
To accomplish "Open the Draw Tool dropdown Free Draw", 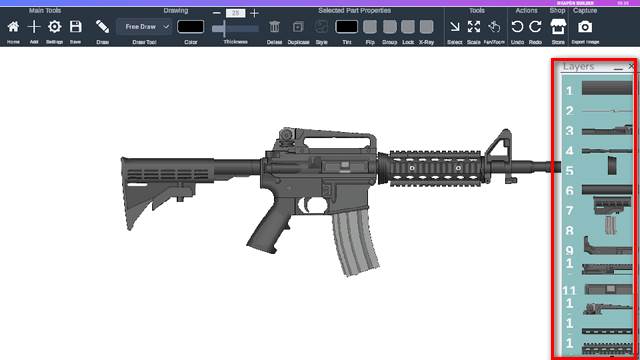I will click(x=144, y=27).
